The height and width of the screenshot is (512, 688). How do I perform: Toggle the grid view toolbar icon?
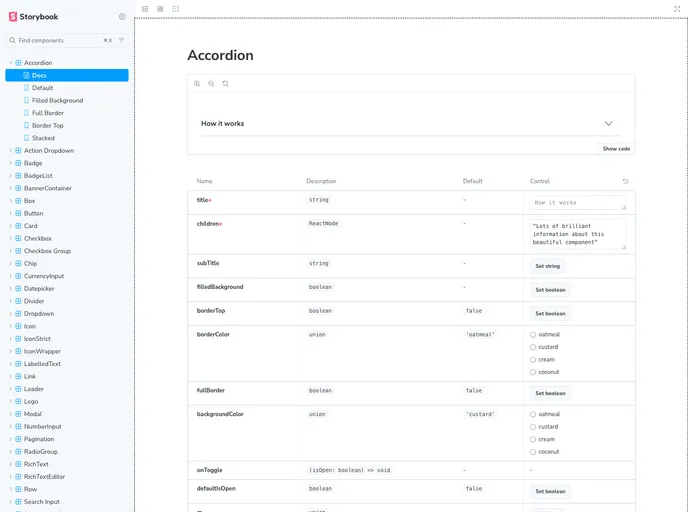point(160,8)
